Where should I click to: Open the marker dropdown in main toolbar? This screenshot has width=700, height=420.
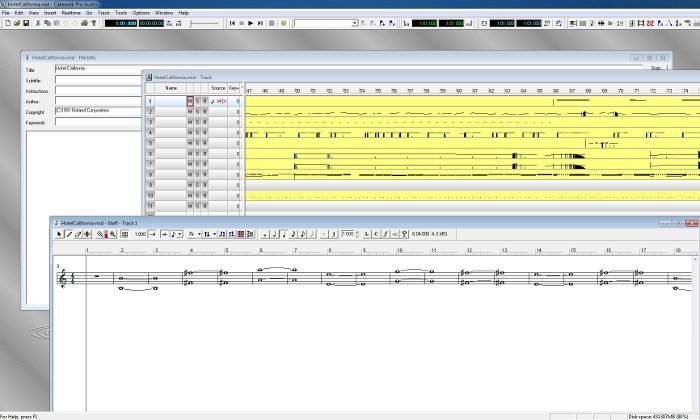[355, 23]
